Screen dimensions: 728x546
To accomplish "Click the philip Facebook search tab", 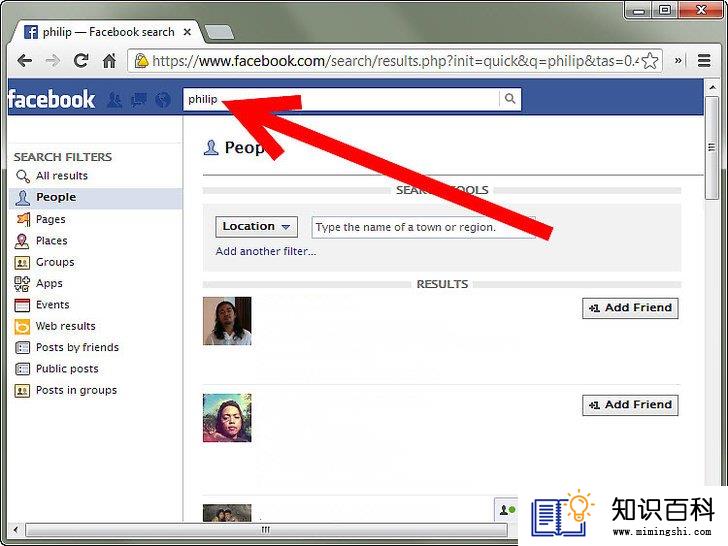I will (x=108, y=32).
